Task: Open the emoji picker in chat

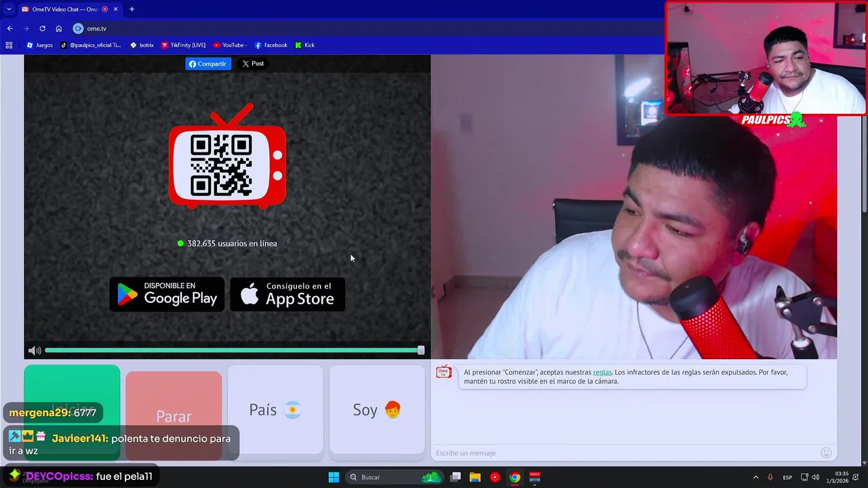Action: [x=826, y=453]
